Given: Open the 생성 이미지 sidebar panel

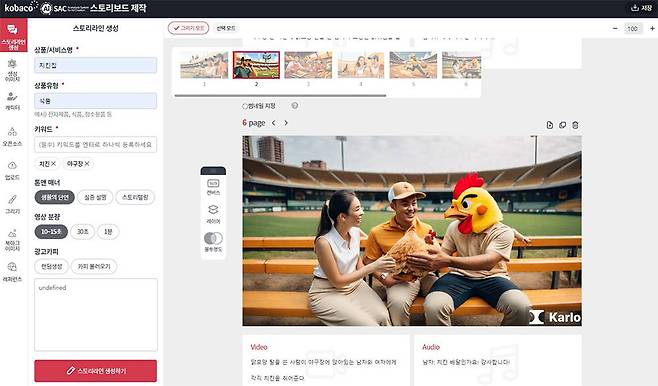Looking at the screenshot, I should coord(13,70).
